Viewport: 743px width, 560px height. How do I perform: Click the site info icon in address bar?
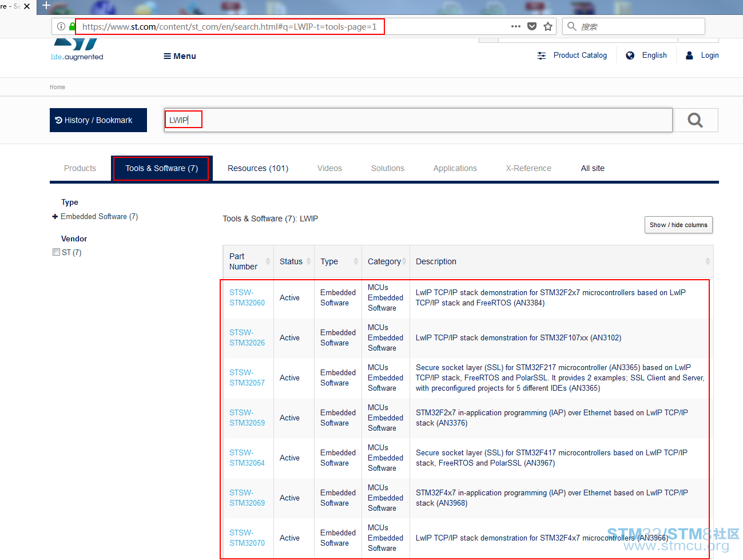coord(61,26)
